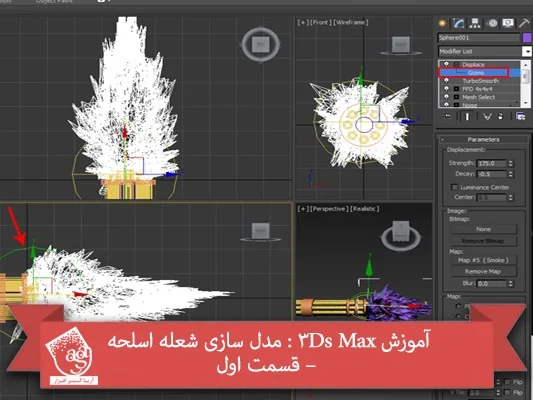
Task: Select the Gizmo sub-object level
Action: pos(476,73)
